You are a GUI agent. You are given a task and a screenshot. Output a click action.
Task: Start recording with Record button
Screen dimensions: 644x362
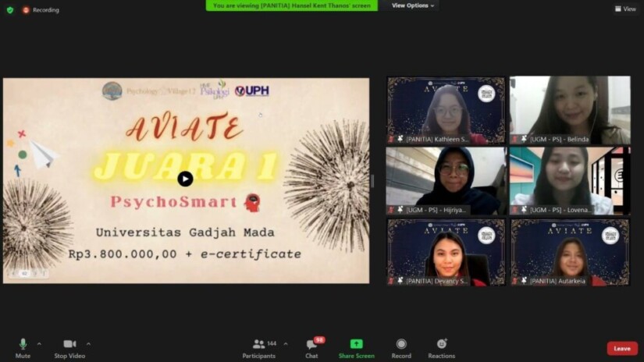click(x=401, y=349)
